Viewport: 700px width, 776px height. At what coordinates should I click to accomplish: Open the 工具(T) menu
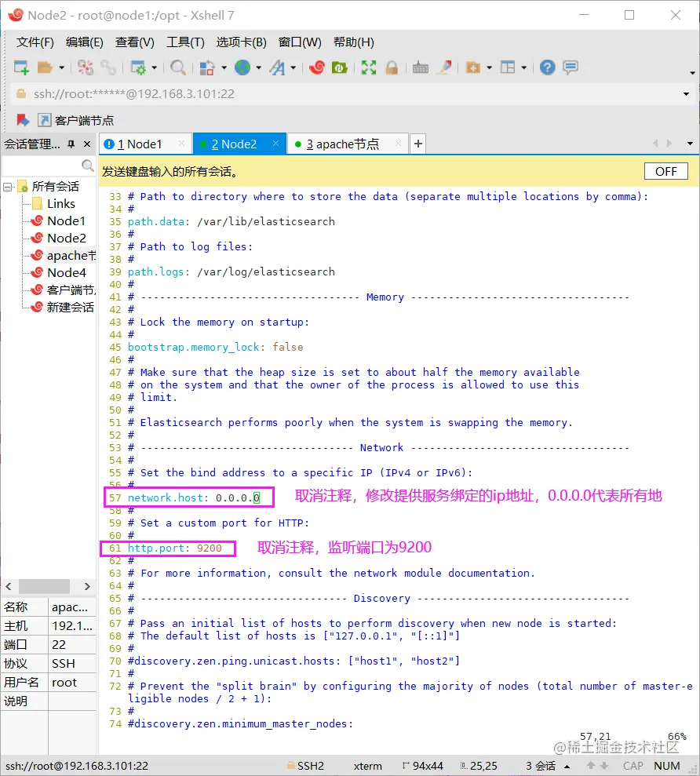click(x=185, y=42)
